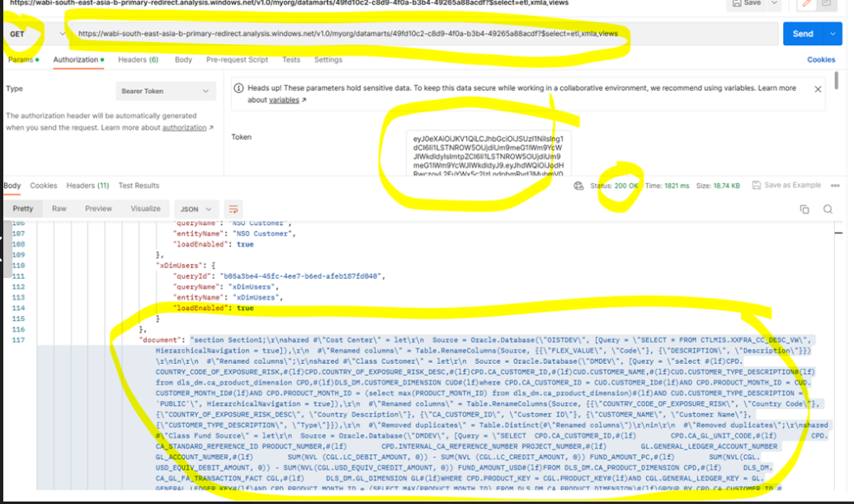
Task: Click the authorization pane vertical scrollbar
Action: (836, 81)
